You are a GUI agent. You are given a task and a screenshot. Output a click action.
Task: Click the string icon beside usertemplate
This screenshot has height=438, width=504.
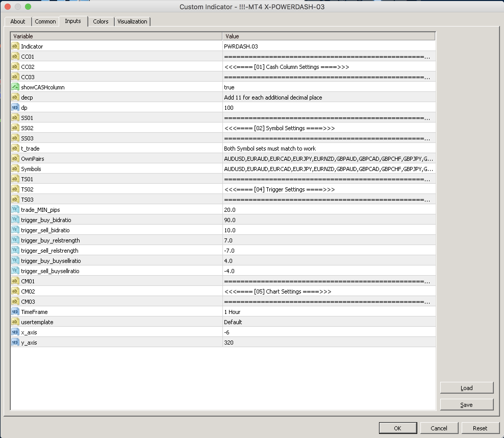(15, 322)
